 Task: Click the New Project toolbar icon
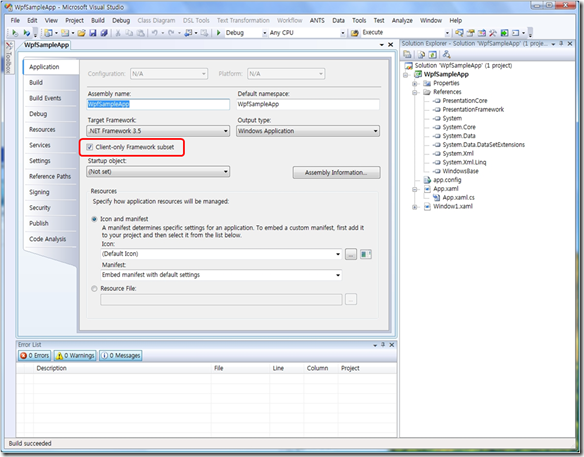[x=48, y=33]
